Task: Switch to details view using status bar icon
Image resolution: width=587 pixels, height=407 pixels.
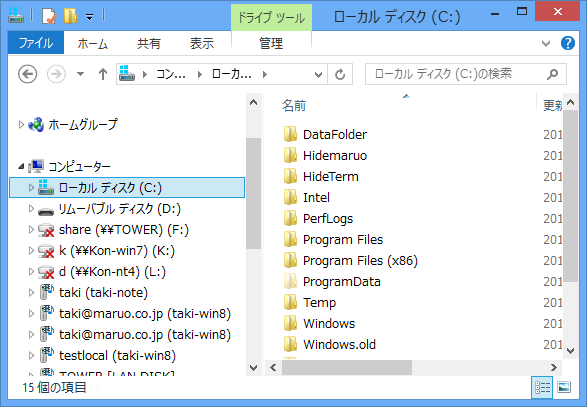Action: [x=542, y=387]
